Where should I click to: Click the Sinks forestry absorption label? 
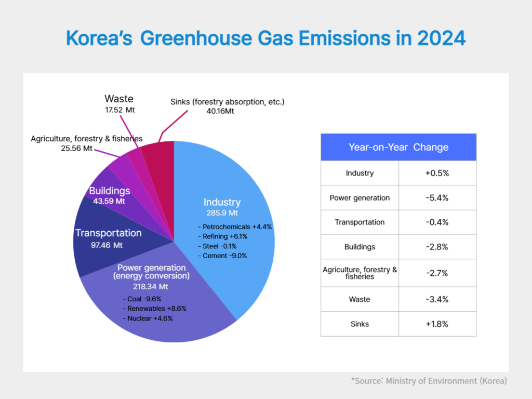coord(228,105)
